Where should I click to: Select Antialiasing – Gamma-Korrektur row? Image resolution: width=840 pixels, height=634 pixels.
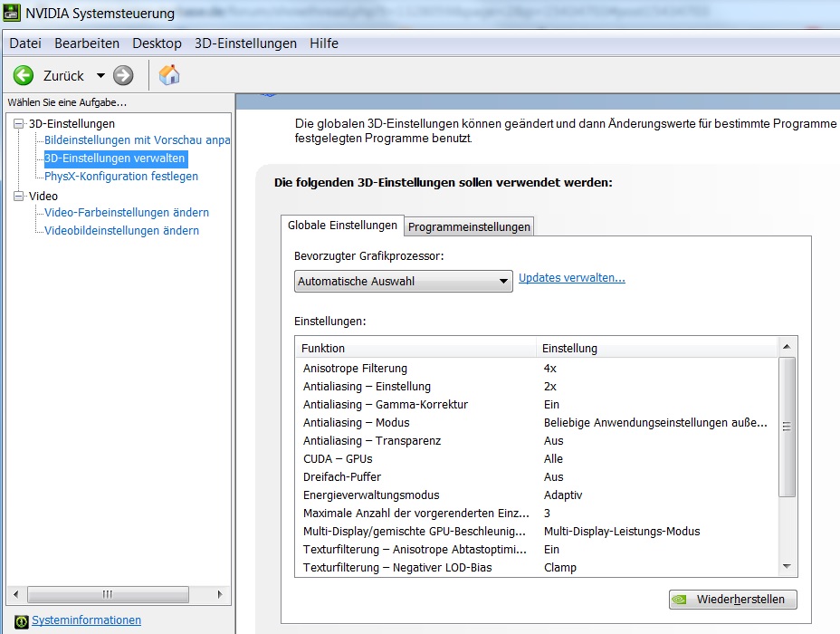[x=536, y=405]
